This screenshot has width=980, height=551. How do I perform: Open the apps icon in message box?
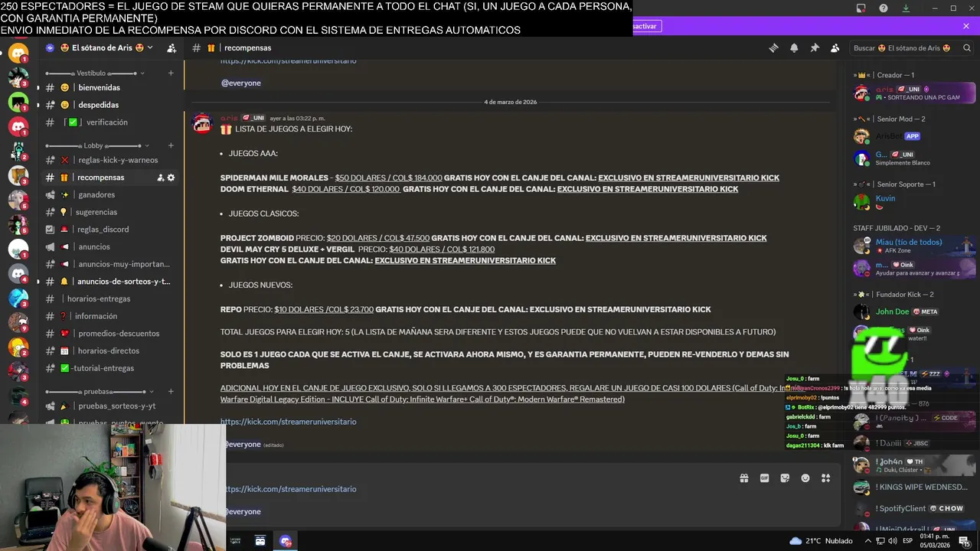[825, 478]
